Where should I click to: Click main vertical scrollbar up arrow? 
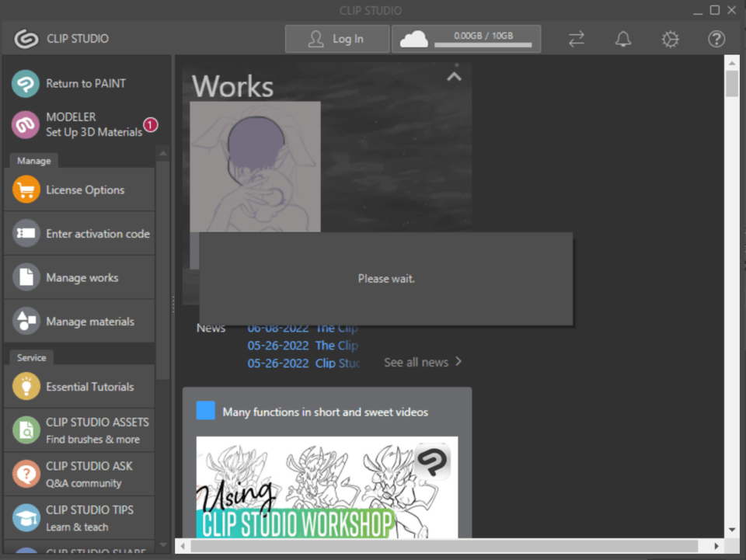pyautogui.click(x=732, y=63)
